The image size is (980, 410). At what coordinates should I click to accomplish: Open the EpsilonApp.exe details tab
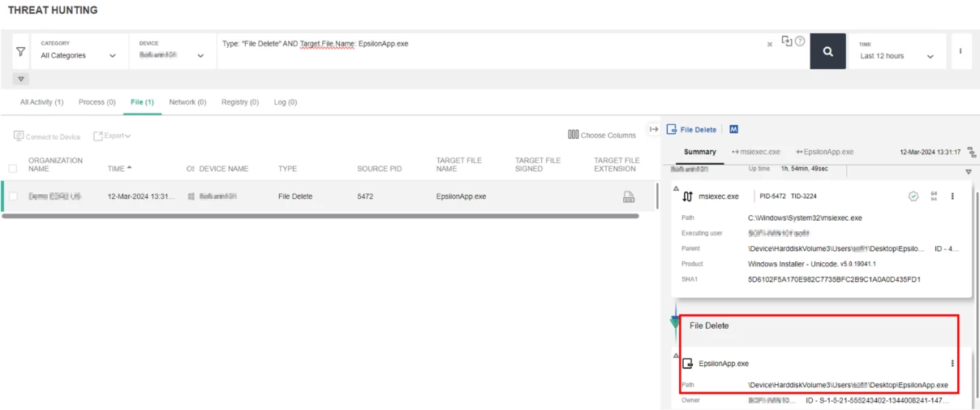(x=825, y=152)
